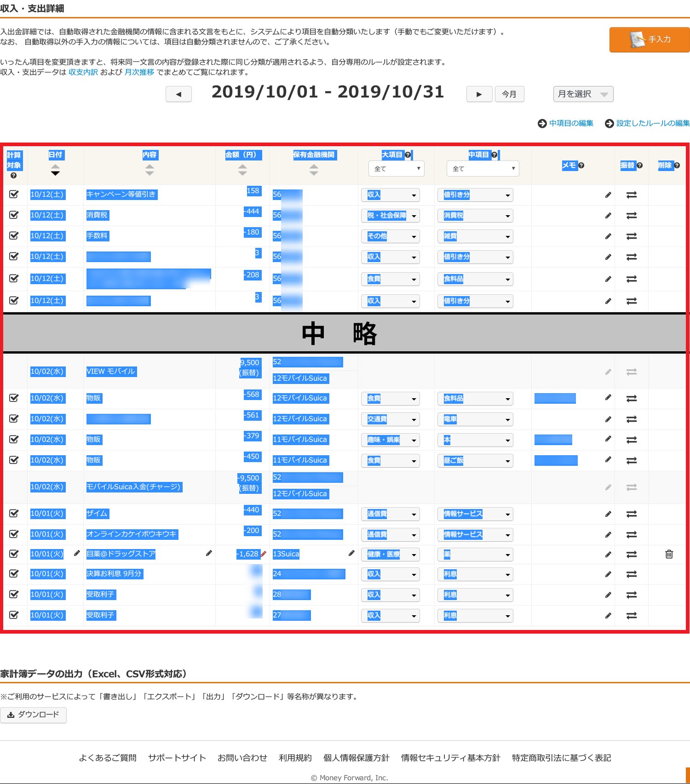This screenshot has height=784, width=690.
Task: Click VIEW モバイル transaction text
Action: [x=111, y=372]
